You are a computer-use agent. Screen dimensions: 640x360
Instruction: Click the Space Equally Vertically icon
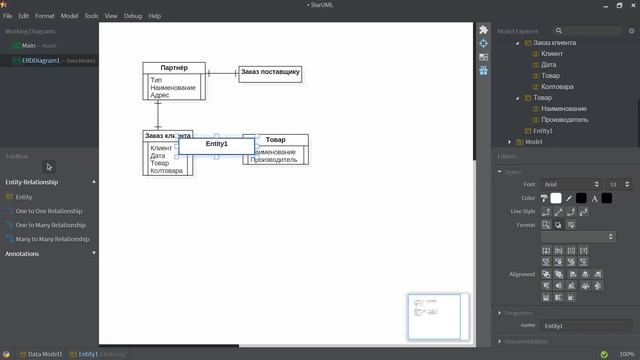[x=598, y=286]
